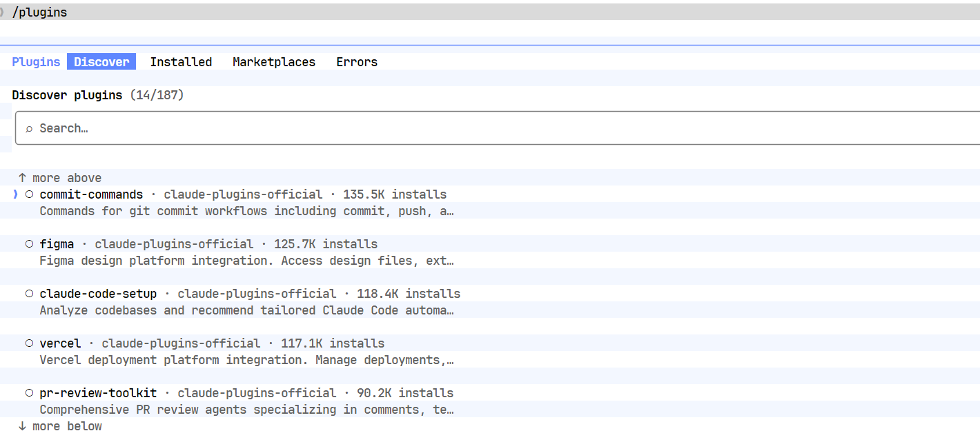Image resolution: width=980 pixels, height=431 pixels.
Task: Click the 'Analyze codebases and recommend' description
Action: pyautogui.click(x=246, y=310)
